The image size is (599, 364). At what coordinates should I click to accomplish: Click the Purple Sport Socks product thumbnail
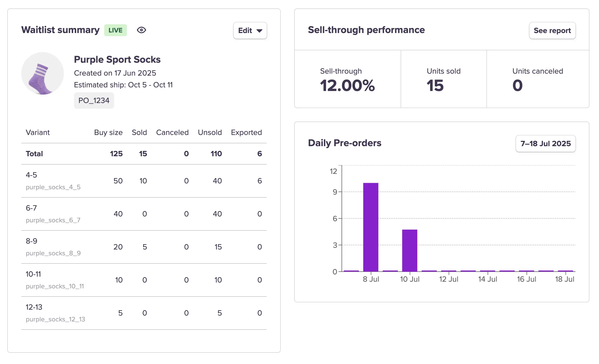[43, 73]
